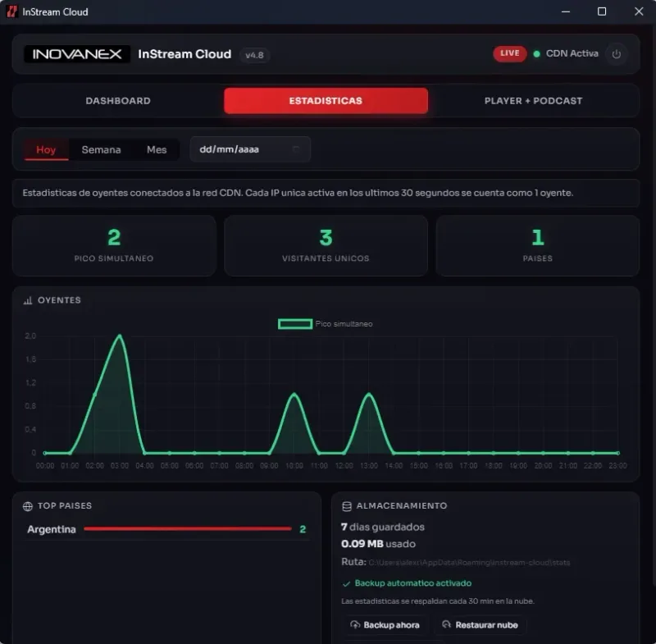This screenshot has height=644, width=656.
Task: Click the cloud upload icon on Backup ahora
Action: coord(355,625)
